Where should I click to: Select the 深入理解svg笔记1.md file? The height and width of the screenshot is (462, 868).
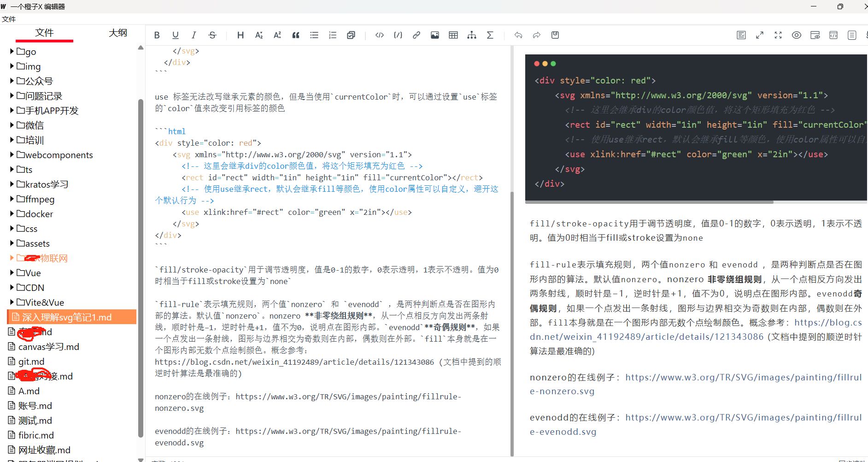(72, 317)
